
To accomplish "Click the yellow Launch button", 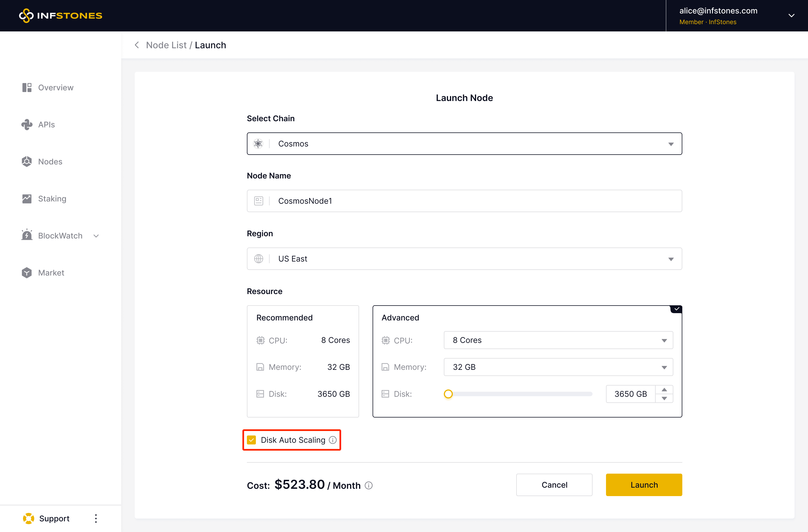I will [644, 485].
